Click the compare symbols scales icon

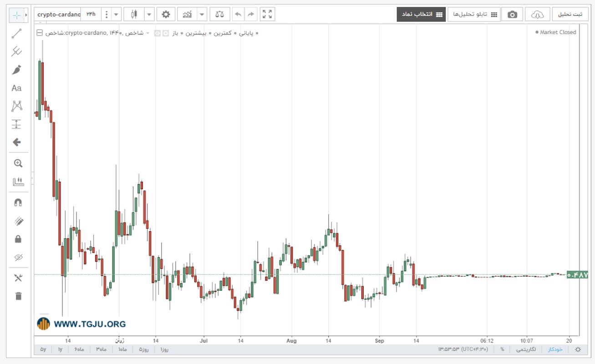point(220,15)
